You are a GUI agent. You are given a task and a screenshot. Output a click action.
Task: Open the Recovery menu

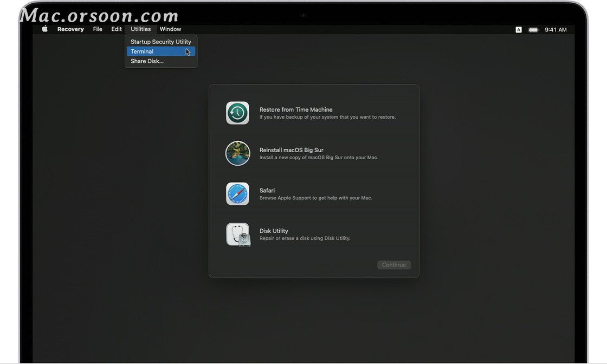(x=70, y=29)
